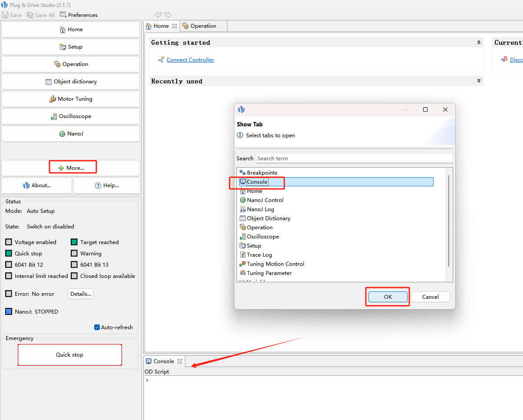Toggle the Target reached indicator
Viewport: 523px width, 420px height.
[x=74, y=242]
